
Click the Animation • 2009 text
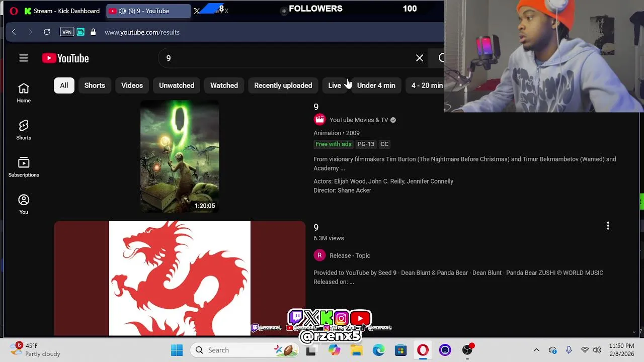tap(337, 133)
